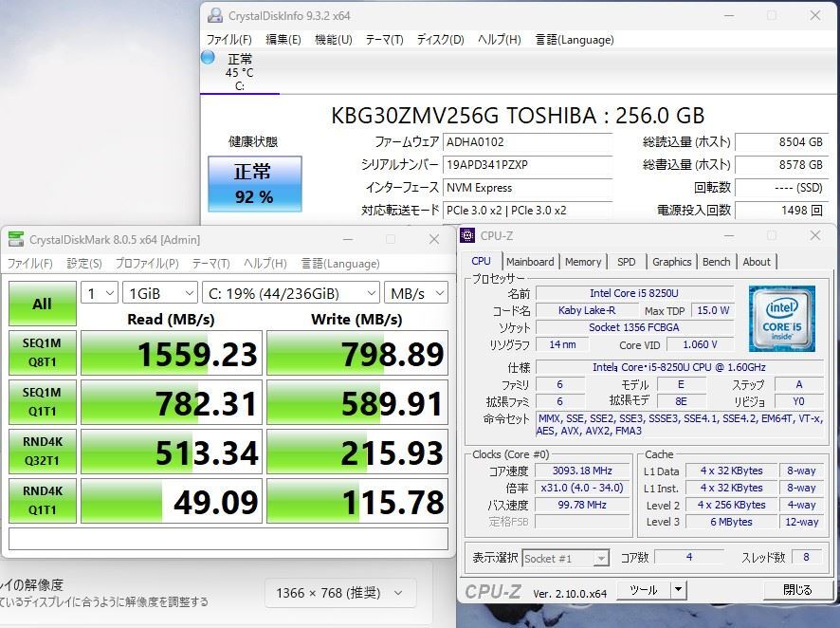
Task: Open ファイル(F) menu in CrystalDiskMark
Action: tap(30, 264)
